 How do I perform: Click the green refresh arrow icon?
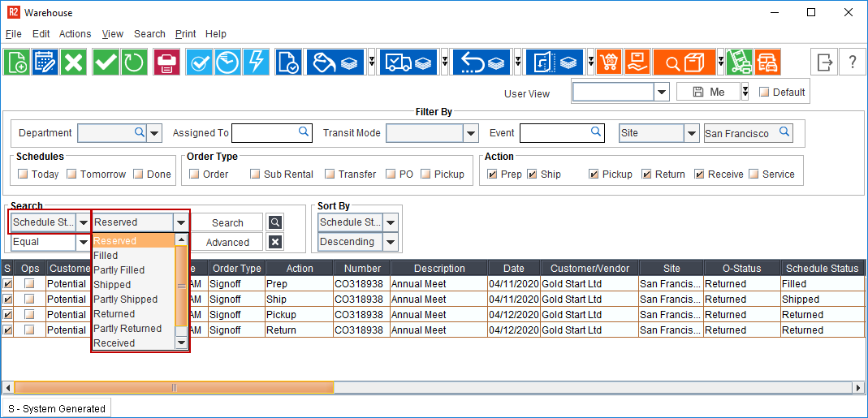click(132, 62)
